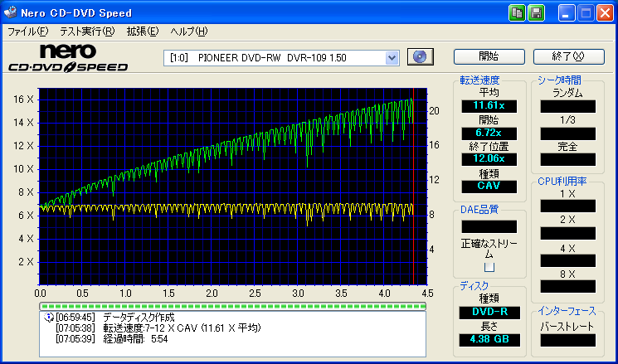Click the 終了(X) button
The height and width of the screenshot is (364, 618).
click(x=569, y=56)
